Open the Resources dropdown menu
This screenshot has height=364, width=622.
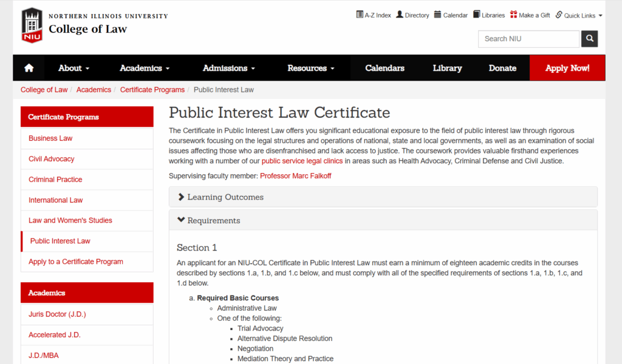[311, 68]
